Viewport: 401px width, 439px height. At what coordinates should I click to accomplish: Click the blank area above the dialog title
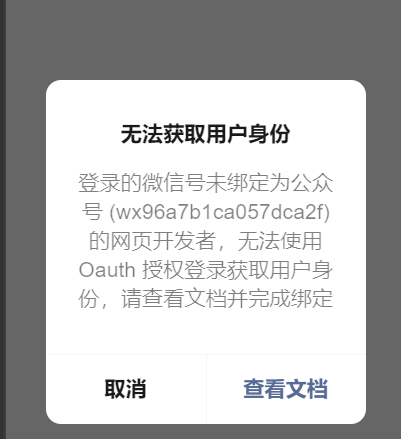click(206, 102)
